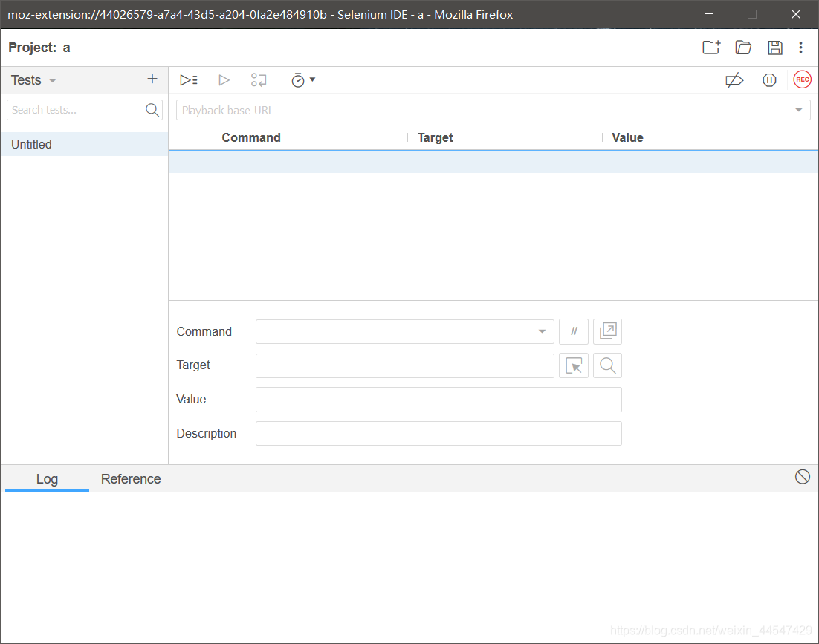Viewport: 819px width, 644px height.
Task: Start recording with the REC button
Action: 803,79
